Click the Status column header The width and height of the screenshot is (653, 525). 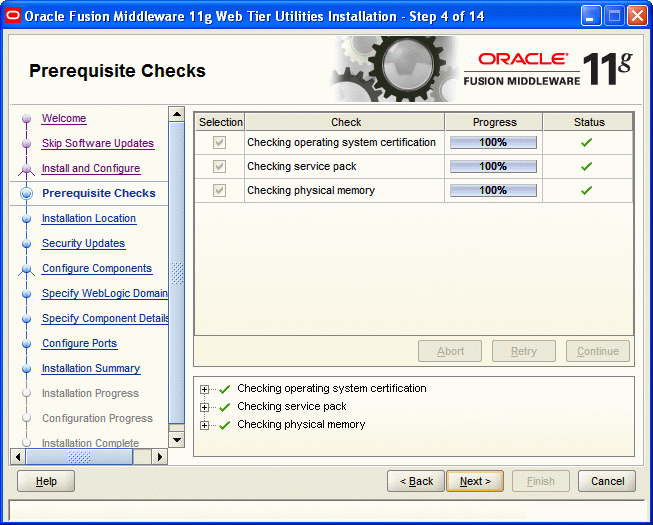click(588, 122)
